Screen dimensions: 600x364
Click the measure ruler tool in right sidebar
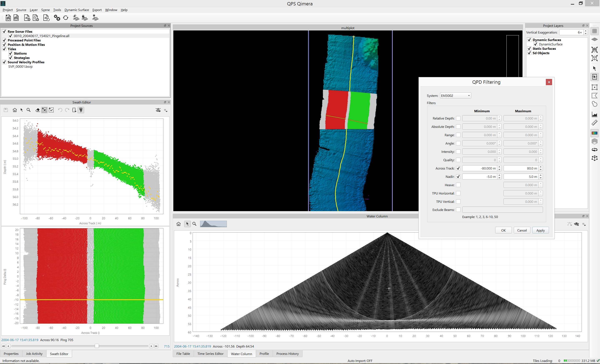[x=594, y=123]
